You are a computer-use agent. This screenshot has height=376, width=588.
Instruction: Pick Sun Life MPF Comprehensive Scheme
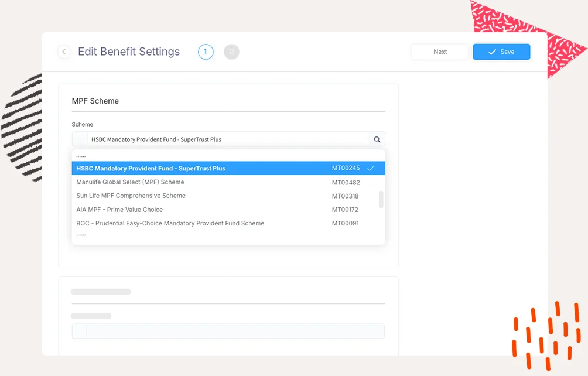(x=131, y=196)
